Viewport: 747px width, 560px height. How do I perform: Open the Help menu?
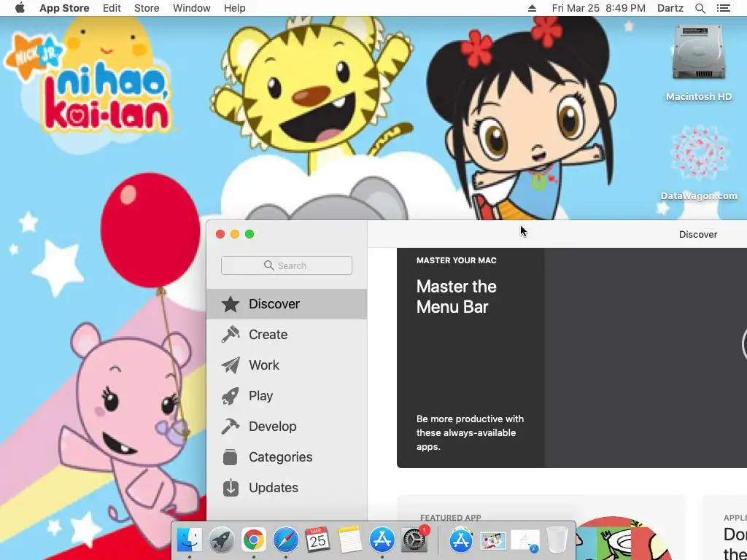(234, 8)
